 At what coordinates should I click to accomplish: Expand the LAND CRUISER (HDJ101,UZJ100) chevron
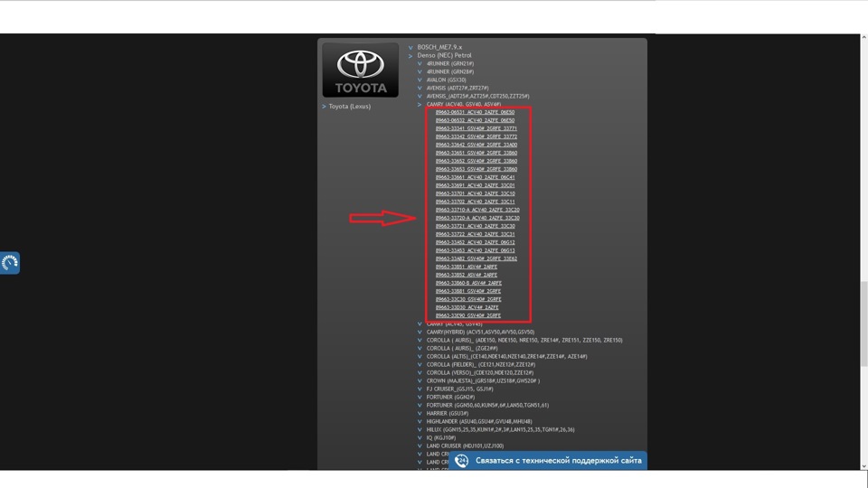420,446
